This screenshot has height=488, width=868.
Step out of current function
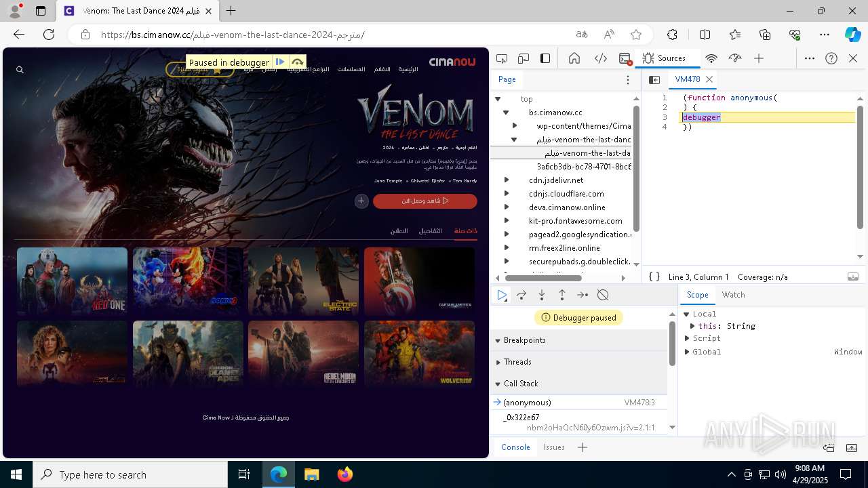coord(562,295)
